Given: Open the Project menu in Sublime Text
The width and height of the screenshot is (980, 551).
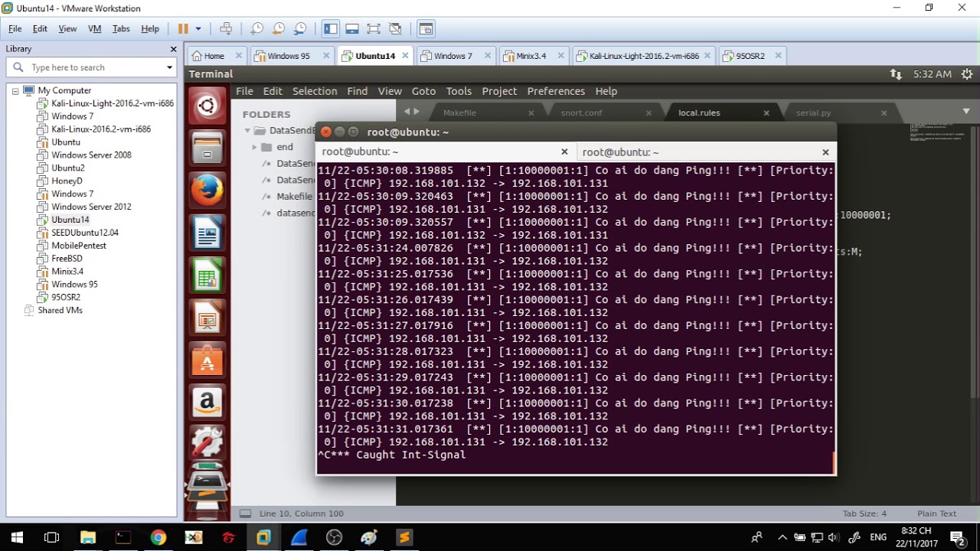Looking at the screenshot, I should click(x=499, y=91).
